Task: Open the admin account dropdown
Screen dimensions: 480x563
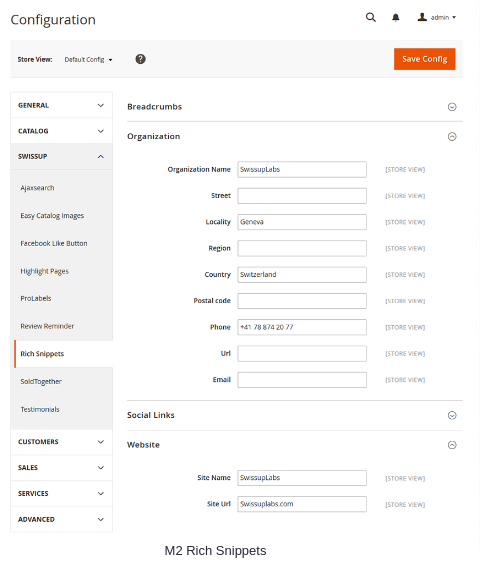Action: (x=437, y=17)
